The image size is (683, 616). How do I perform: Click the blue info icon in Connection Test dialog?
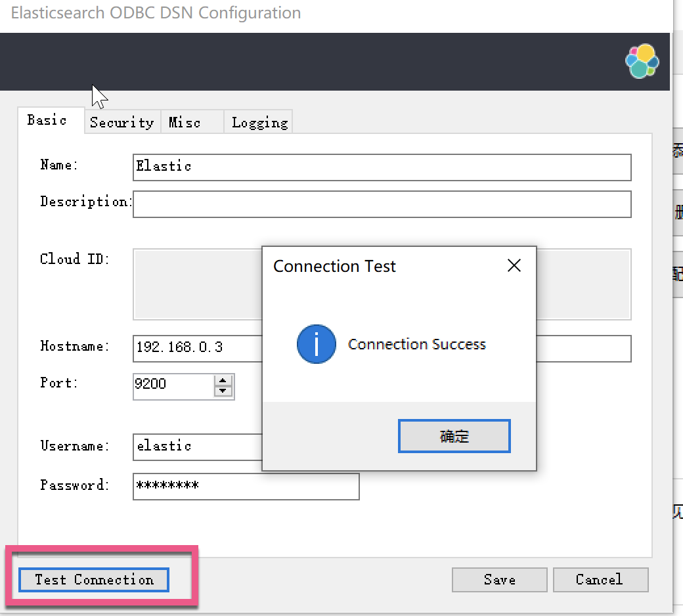[317, 344]
